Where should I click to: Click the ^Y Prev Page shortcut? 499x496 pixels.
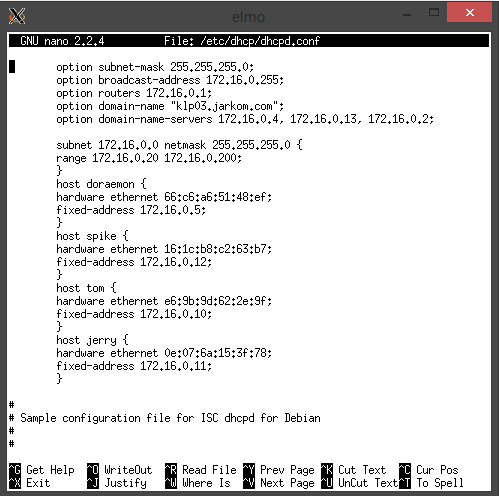click(x=279, y=470)
